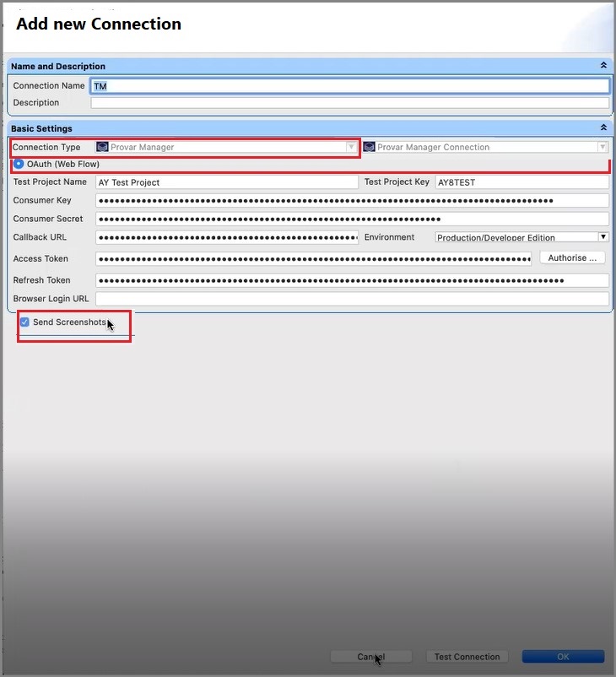Click the Cancel button

click(x=371, y=657)
